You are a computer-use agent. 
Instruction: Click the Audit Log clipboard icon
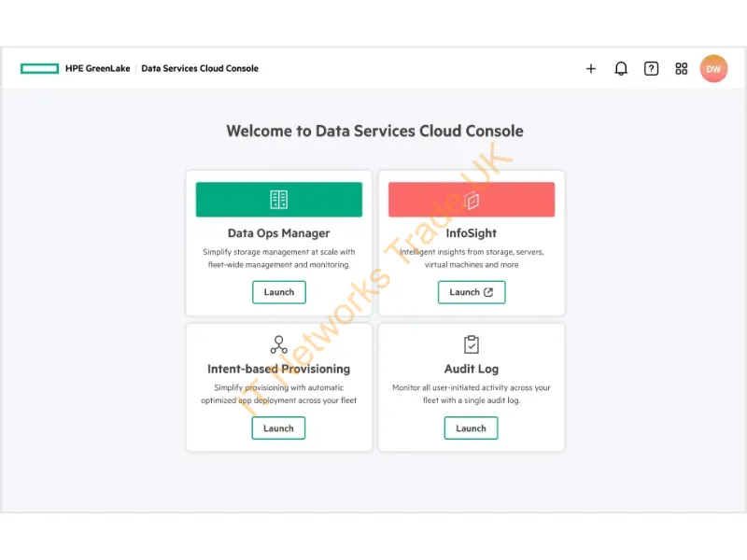[472, 344]
